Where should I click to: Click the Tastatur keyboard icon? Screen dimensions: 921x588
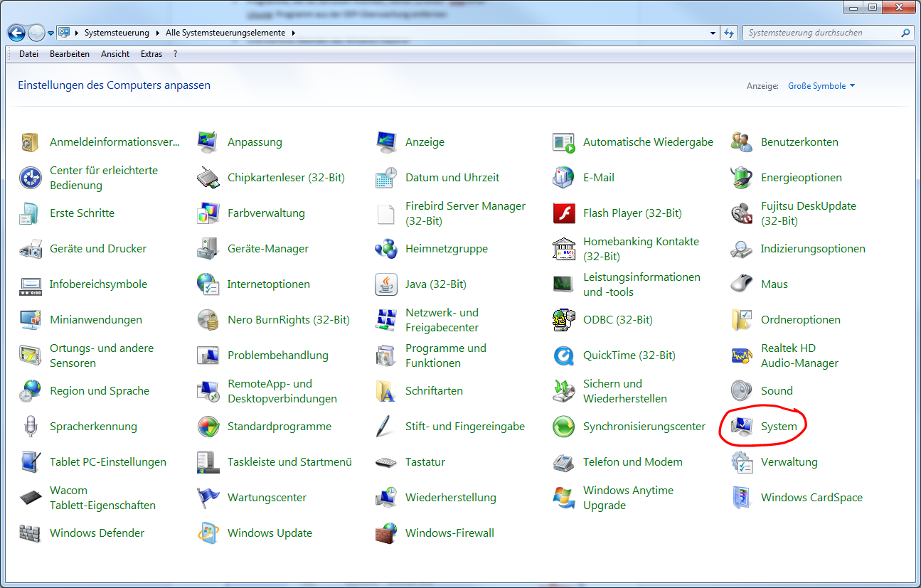386,462
